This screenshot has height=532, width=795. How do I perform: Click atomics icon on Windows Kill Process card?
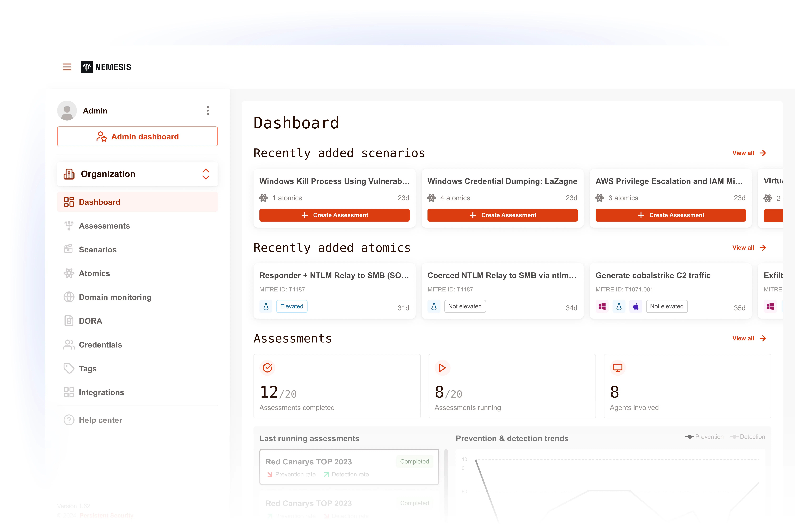(x=263, y=198)
